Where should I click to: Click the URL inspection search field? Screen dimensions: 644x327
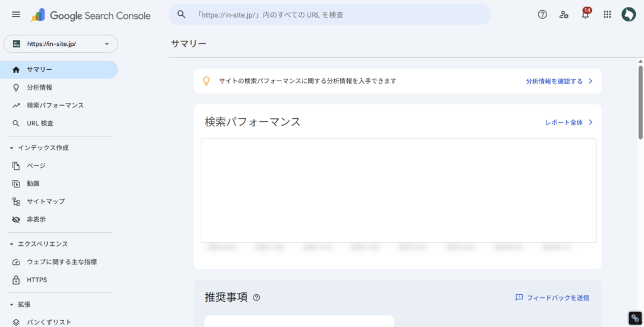point(330,14)
